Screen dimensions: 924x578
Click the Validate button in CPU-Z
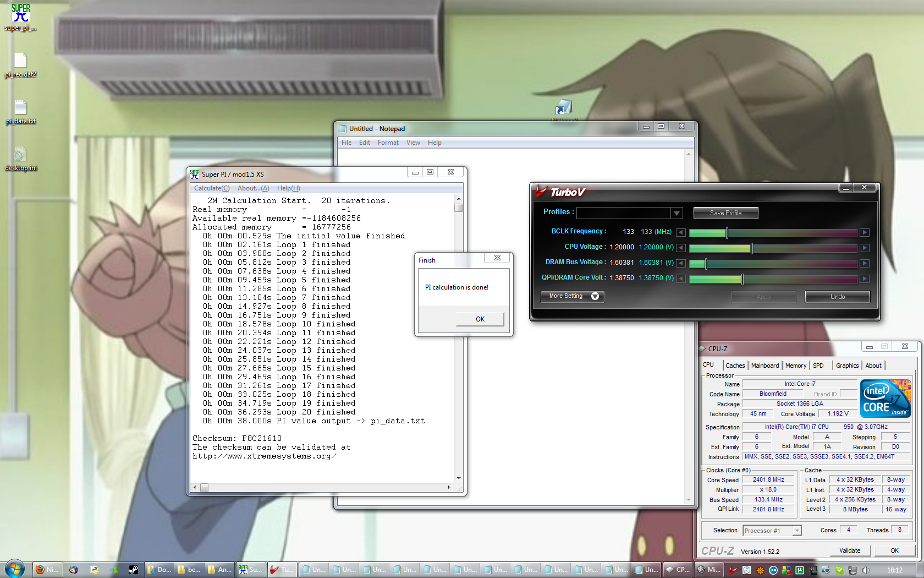click(x=850, y=550)
